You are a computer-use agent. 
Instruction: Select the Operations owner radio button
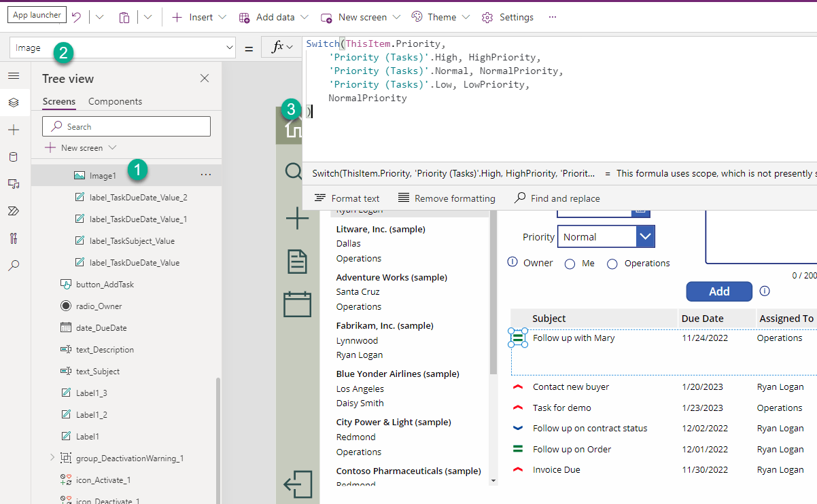(x=612, y=264)
